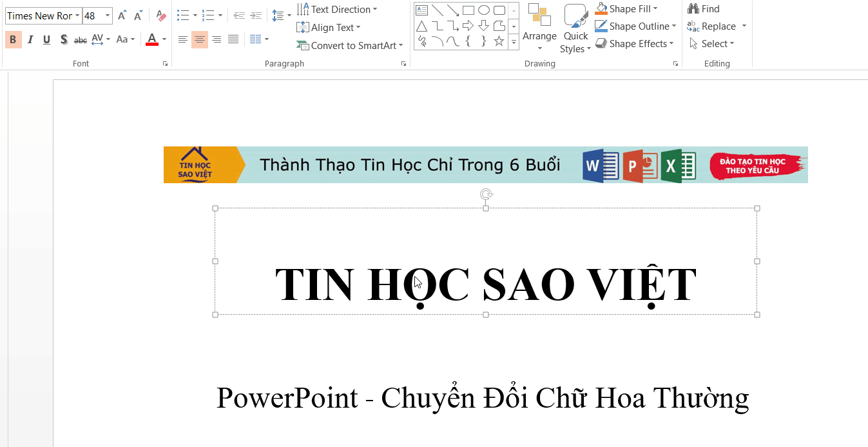Open Convert to SmartArt menu
This screenshot has height=447, width=868.
point(350,45)
